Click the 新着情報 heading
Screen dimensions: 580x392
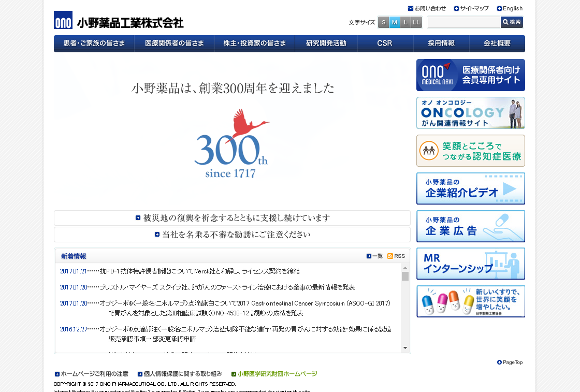click(74, 256)
